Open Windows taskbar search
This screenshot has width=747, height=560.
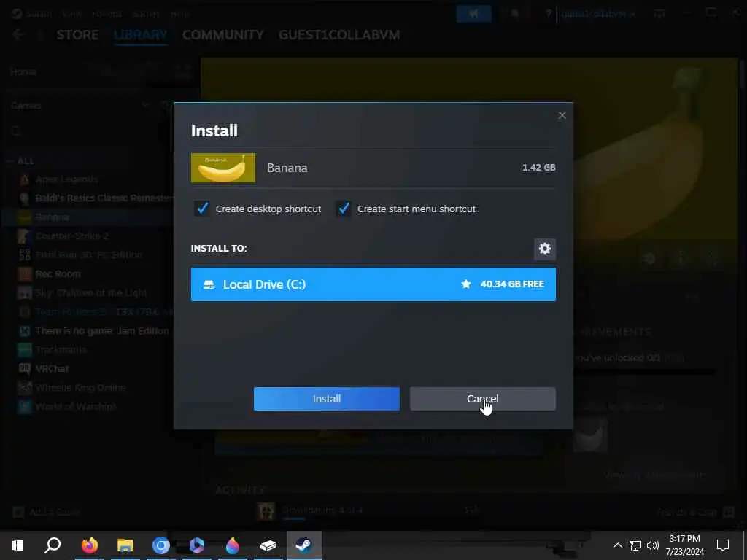(x=53, y=545)
